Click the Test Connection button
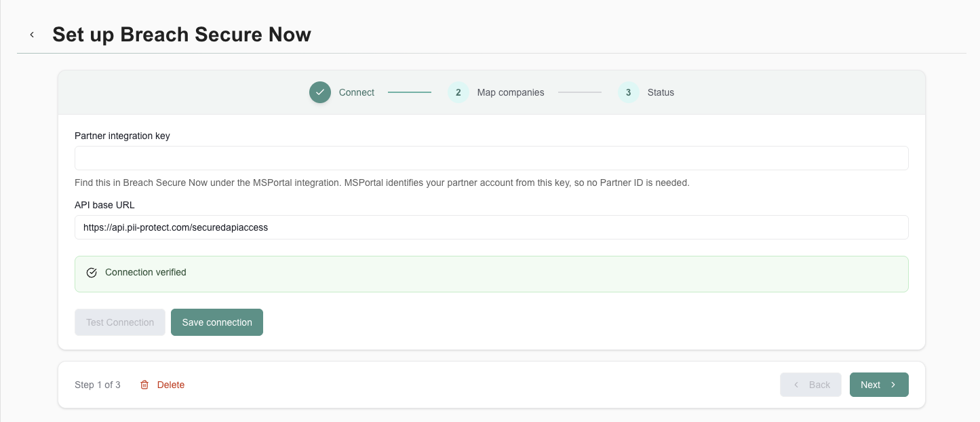 [120, 322]
